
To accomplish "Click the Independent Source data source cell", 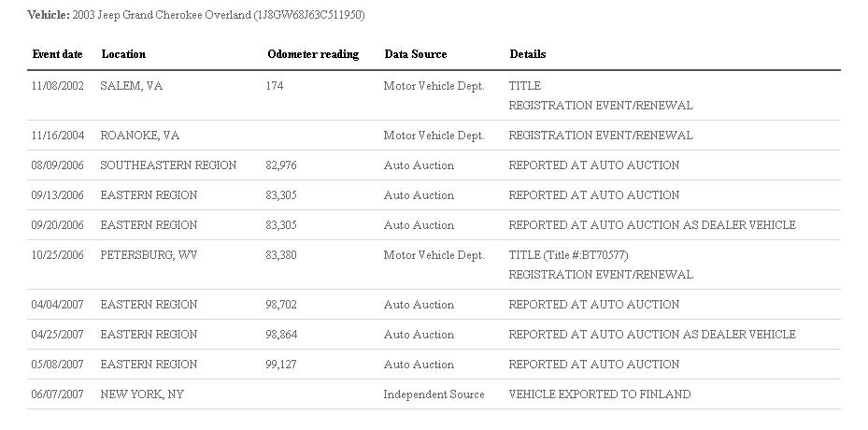I will [x=434, y=394].
